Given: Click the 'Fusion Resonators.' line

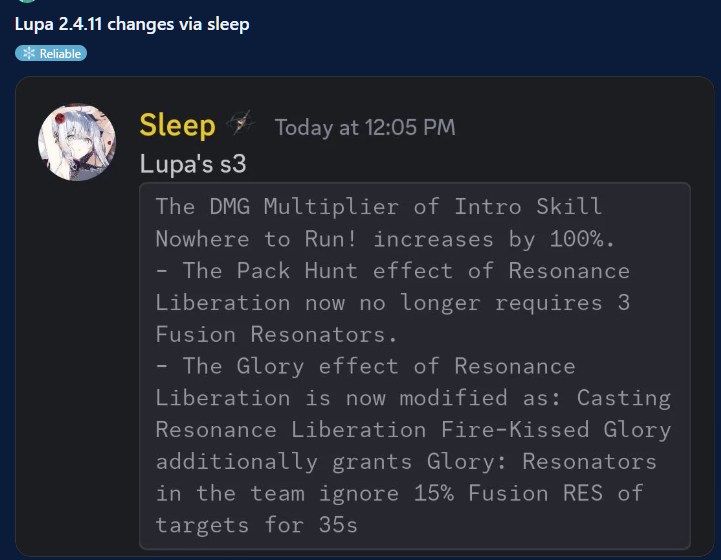Looking at the screenshot, I should (x=276, y=334).
